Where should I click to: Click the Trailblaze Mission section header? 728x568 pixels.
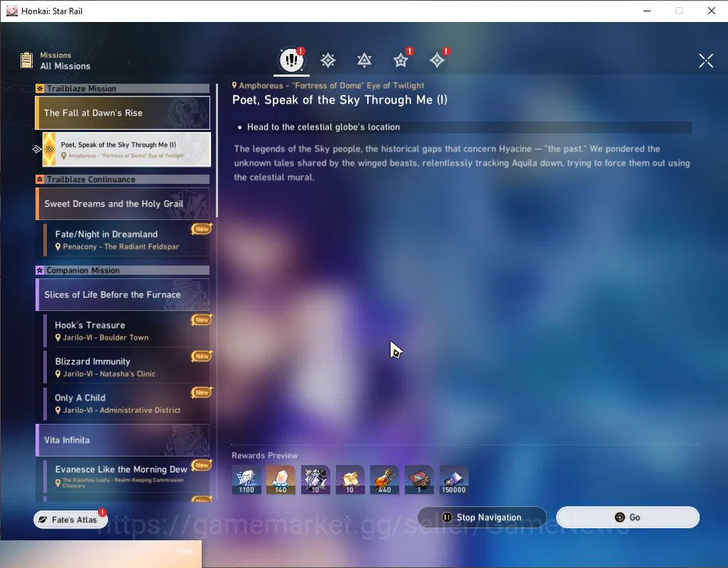click(x=123, y=89)
